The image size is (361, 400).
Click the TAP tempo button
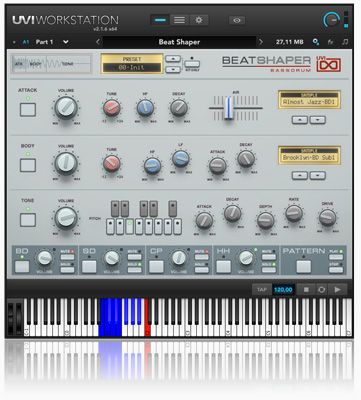click(262, 289)
